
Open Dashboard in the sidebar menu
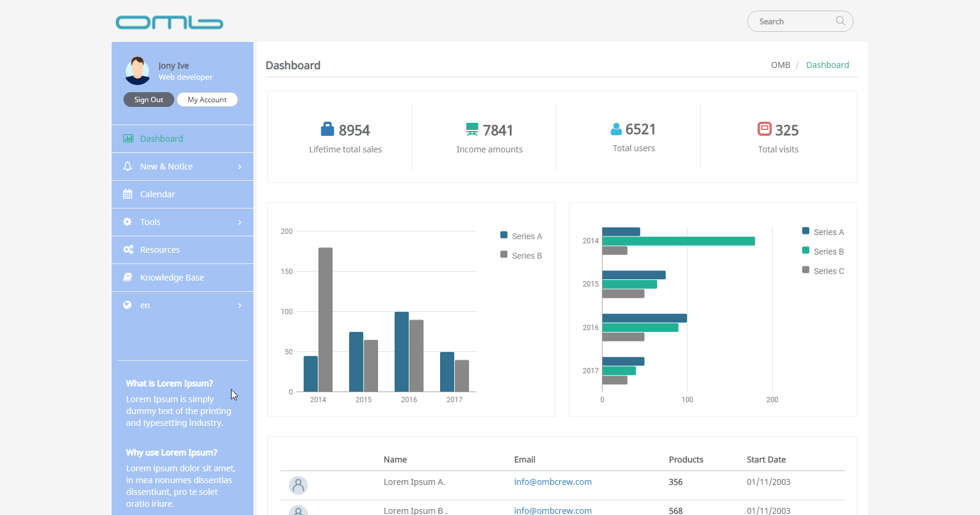[161, 139]
